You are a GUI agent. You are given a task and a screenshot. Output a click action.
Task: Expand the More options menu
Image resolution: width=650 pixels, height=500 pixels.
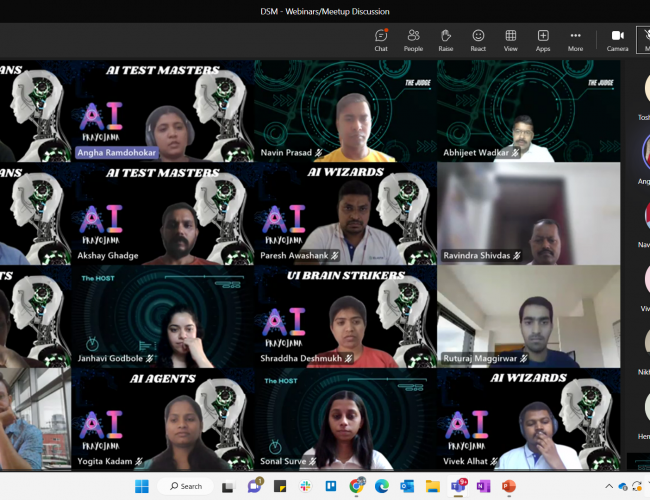tap(575, 40)
